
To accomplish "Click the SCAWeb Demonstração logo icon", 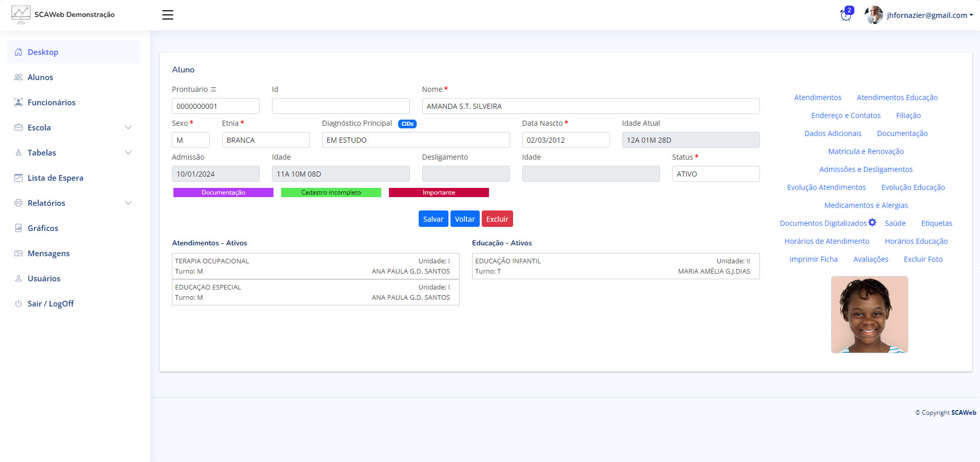I will pos(21,14).
